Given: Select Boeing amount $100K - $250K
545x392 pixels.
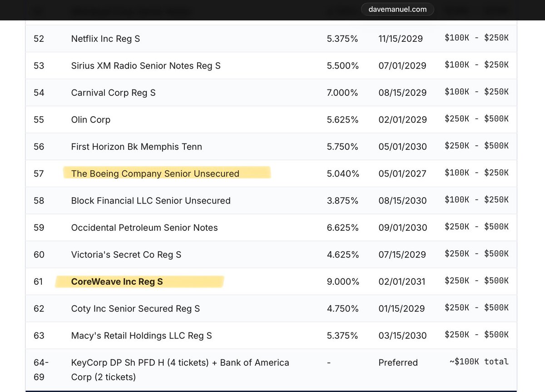Looking at the screenshot, I should pyautogui.click(x=476, y=173).
